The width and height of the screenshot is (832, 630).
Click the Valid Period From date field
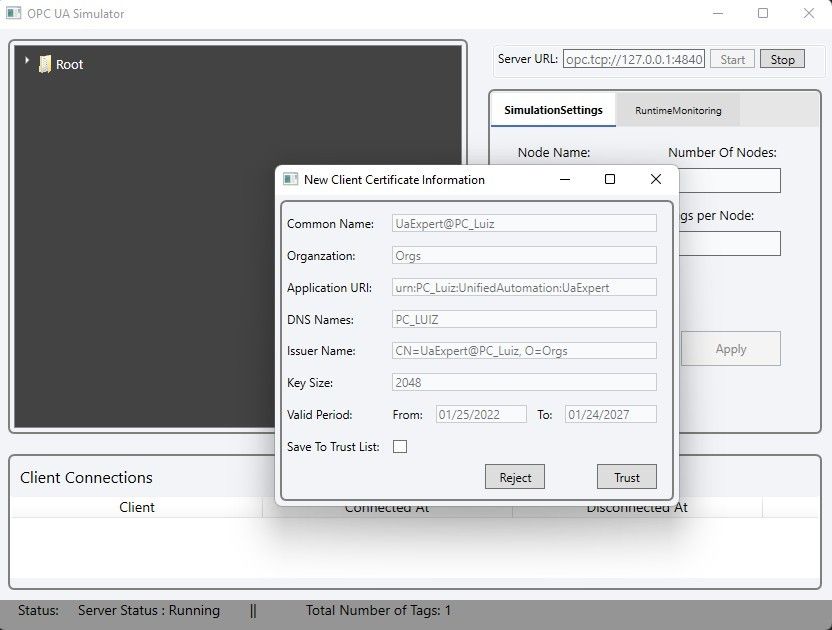480,414
